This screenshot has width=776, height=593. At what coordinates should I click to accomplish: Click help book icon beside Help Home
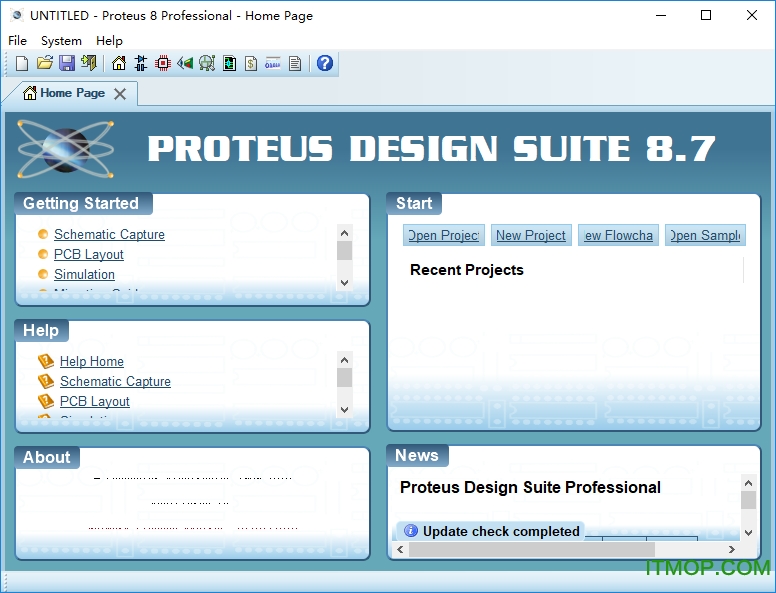(x=46, y=361)
